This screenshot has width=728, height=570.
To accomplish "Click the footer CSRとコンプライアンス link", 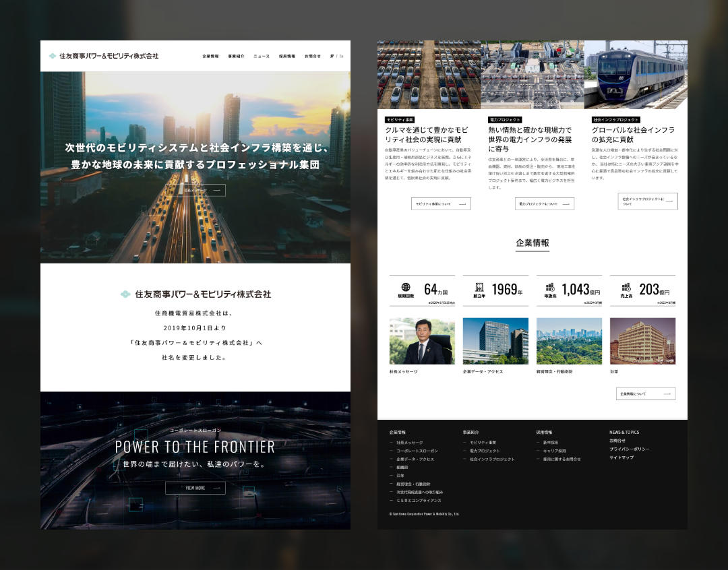I will point(419,501).
